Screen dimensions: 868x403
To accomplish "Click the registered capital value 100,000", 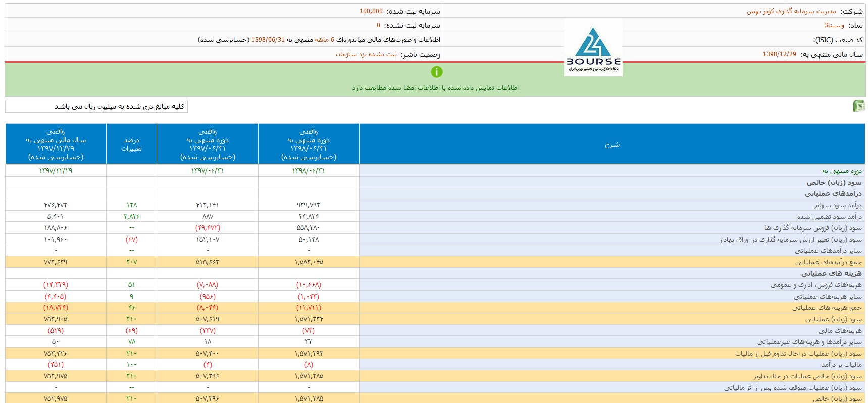I will (x=371, y=11).
